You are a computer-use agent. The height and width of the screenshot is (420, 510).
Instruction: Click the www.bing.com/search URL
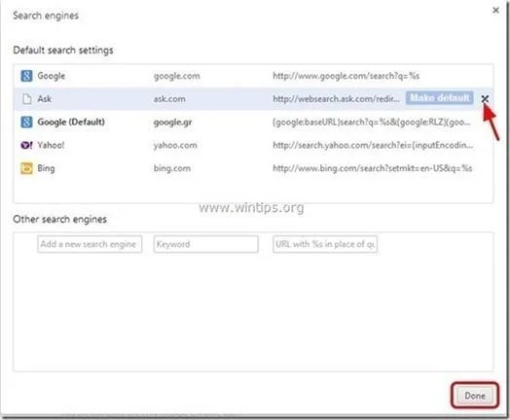pos(373,168)
